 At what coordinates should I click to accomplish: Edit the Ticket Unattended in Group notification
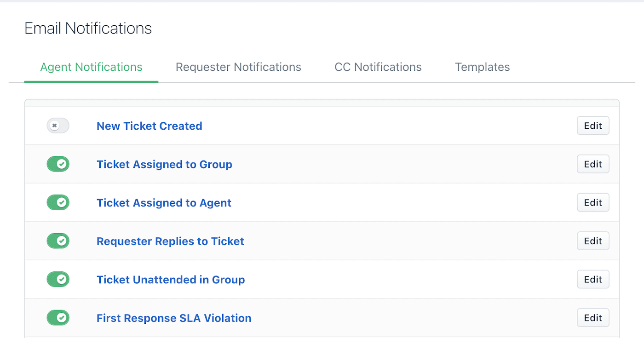click(592, 279)
